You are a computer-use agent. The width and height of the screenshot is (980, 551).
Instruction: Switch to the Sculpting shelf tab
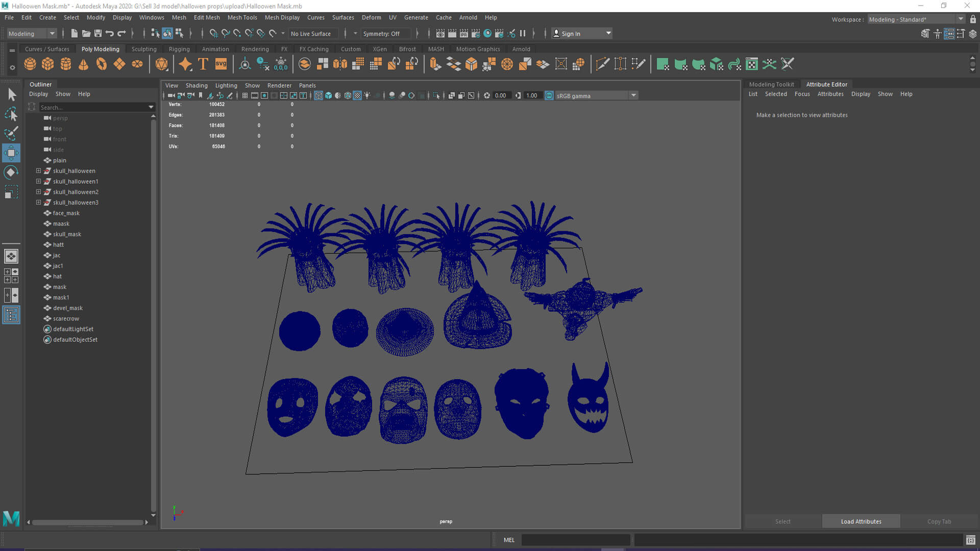coord(144,49)
